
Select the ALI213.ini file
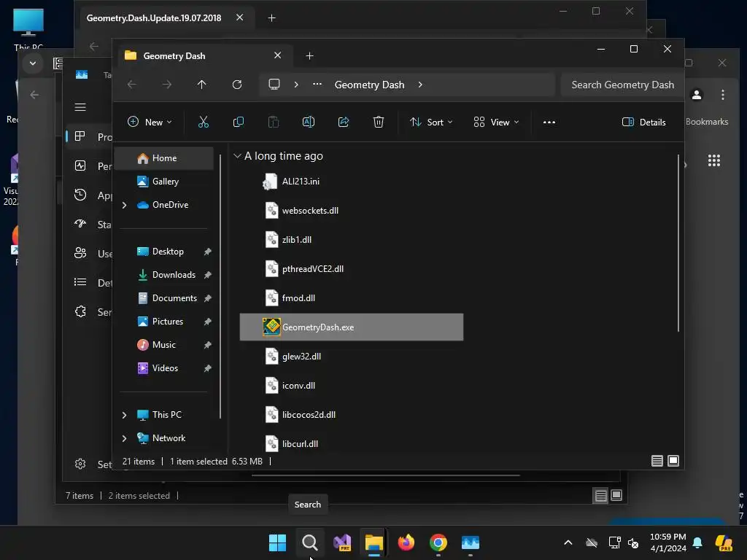click(x=351, y=182)
